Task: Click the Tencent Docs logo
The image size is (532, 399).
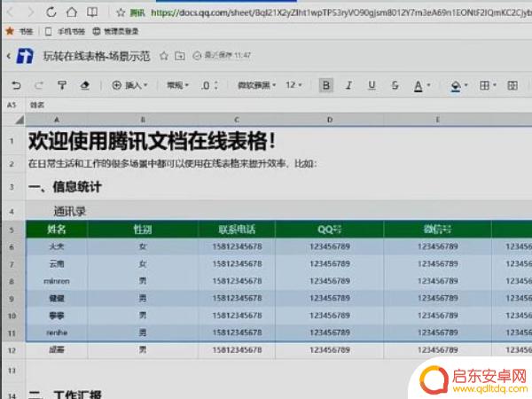Action: [25, 56]
